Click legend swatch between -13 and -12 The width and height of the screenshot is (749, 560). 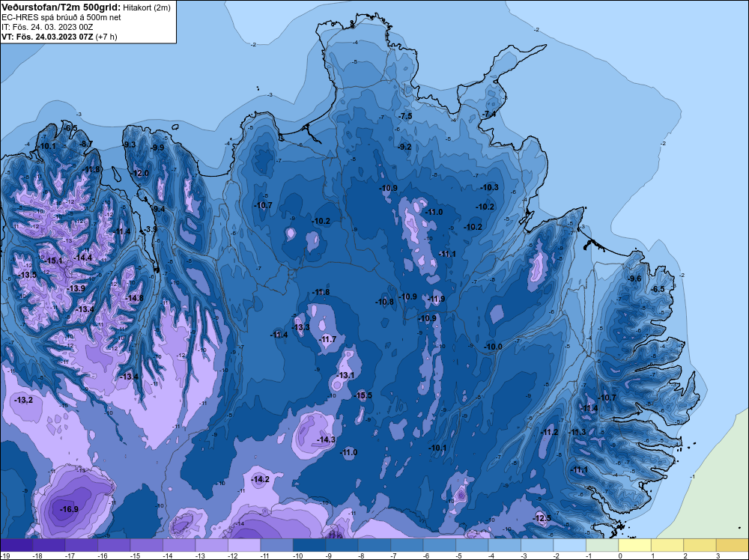[x=212, y=545]
